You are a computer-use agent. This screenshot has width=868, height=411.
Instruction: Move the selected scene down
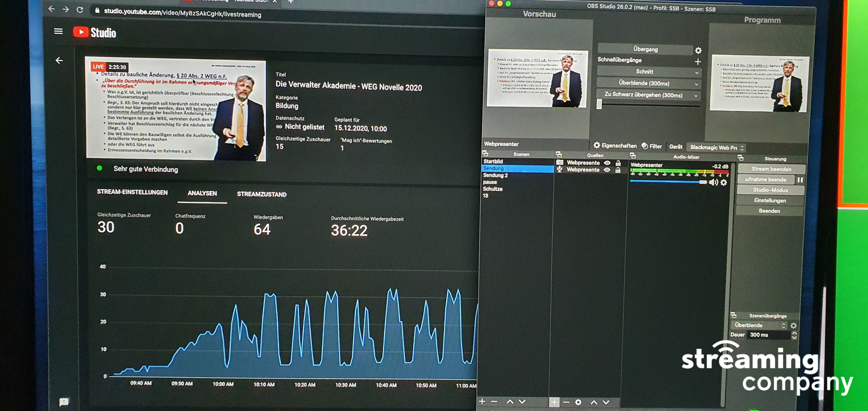click(522, 402)
